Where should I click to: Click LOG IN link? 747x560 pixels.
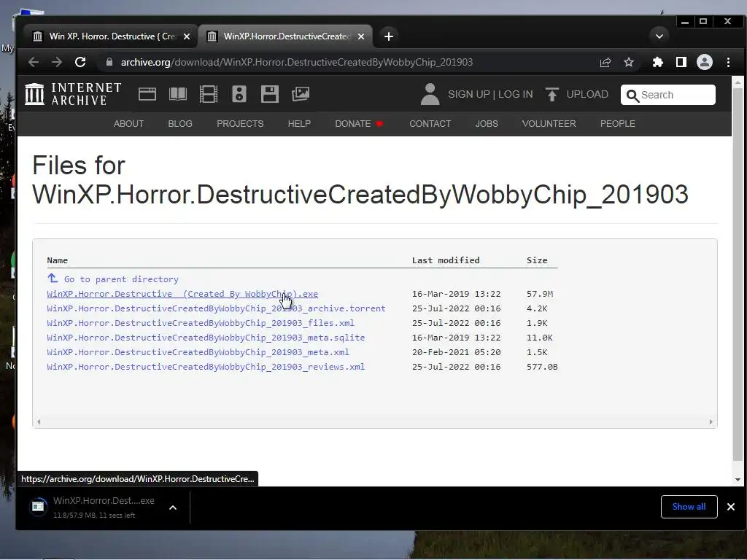pos(516,94)
